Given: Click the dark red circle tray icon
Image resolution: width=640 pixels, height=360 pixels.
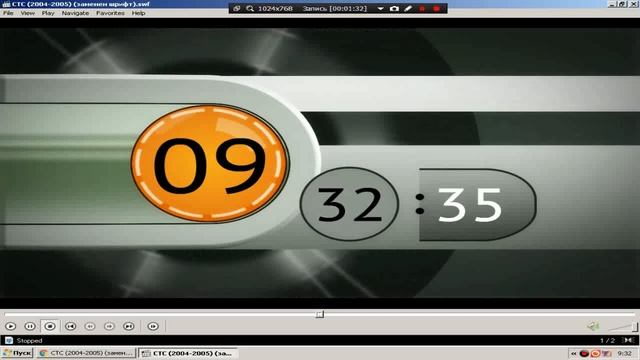Looking at the screenshot, I should click(x=584, y=353).
